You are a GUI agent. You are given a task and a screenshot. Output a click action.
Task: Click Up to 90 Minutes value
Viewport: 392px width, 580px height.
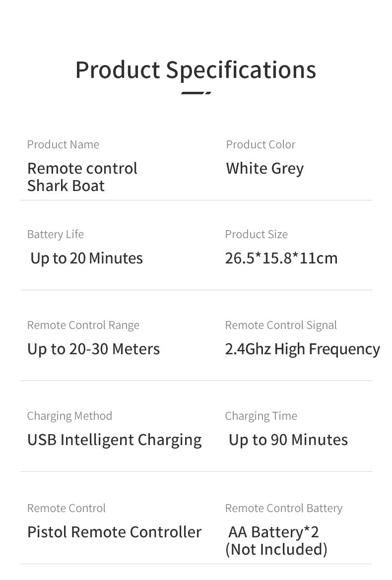click(288, 440)
